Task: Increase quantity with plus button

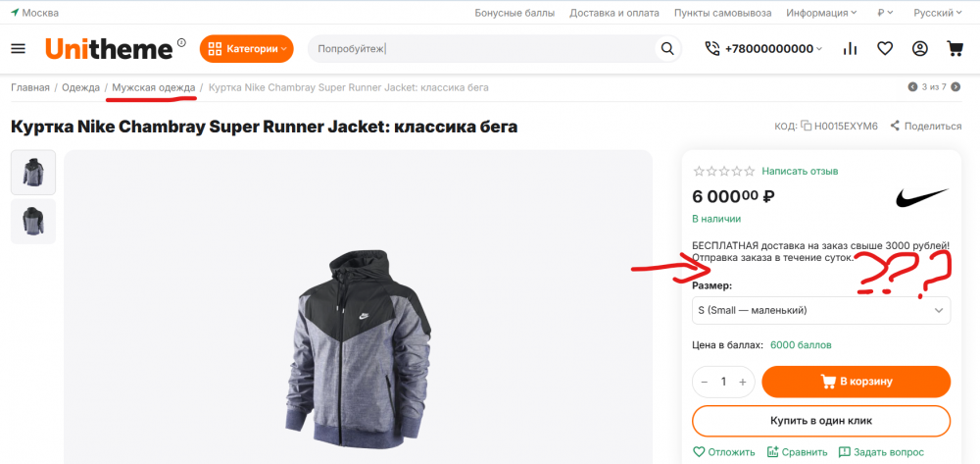Action: tap(743, 382)
